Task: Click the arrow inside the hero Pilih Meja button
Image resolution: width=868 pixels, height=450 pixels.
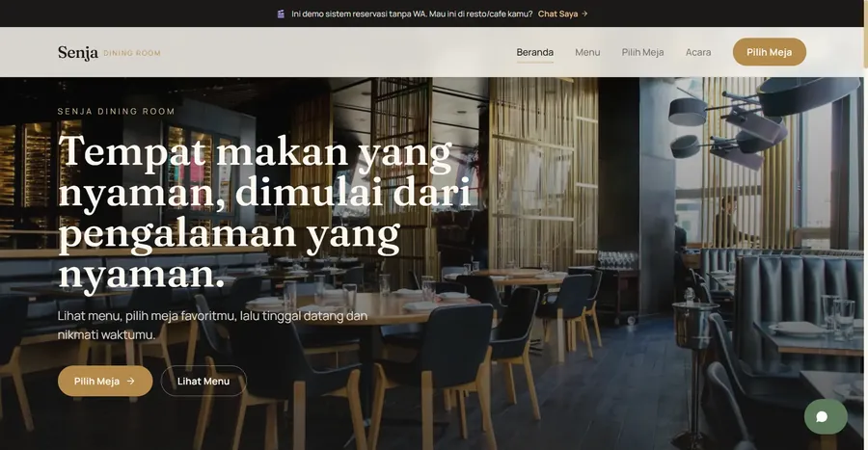Action: [130, 381]
